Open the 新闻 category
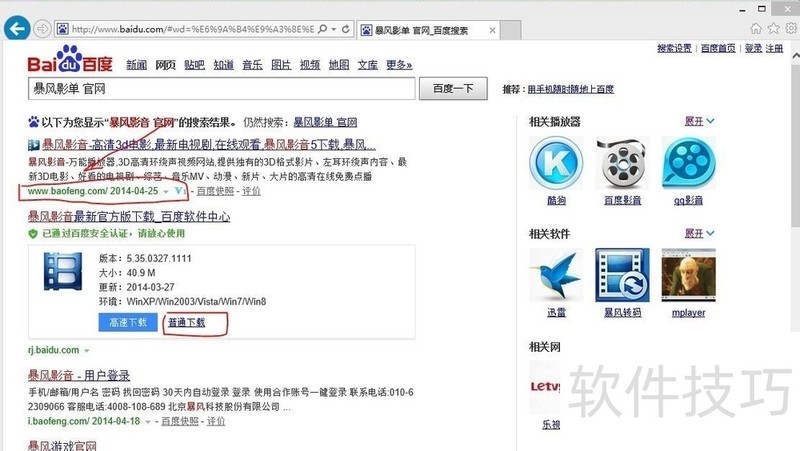The height and width of the screenshot is (451, 800). 137,65
